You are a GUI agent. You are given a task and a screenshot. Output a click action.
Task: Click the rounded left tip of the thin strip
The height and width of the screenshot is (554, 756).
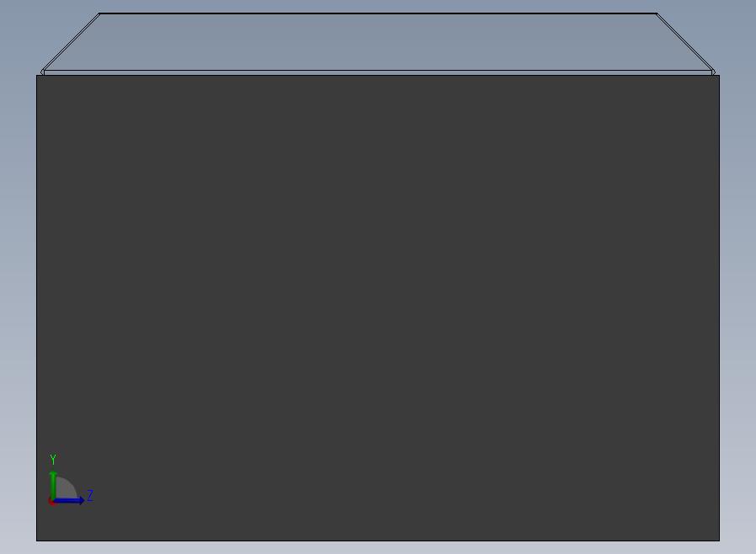(42, 72)
